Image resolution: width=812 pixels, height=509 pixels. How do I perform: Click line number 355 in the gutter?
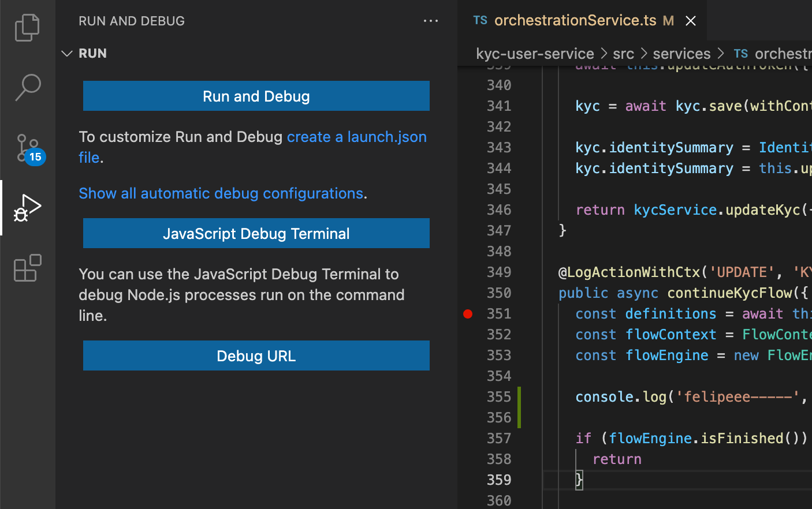[498, 397]
